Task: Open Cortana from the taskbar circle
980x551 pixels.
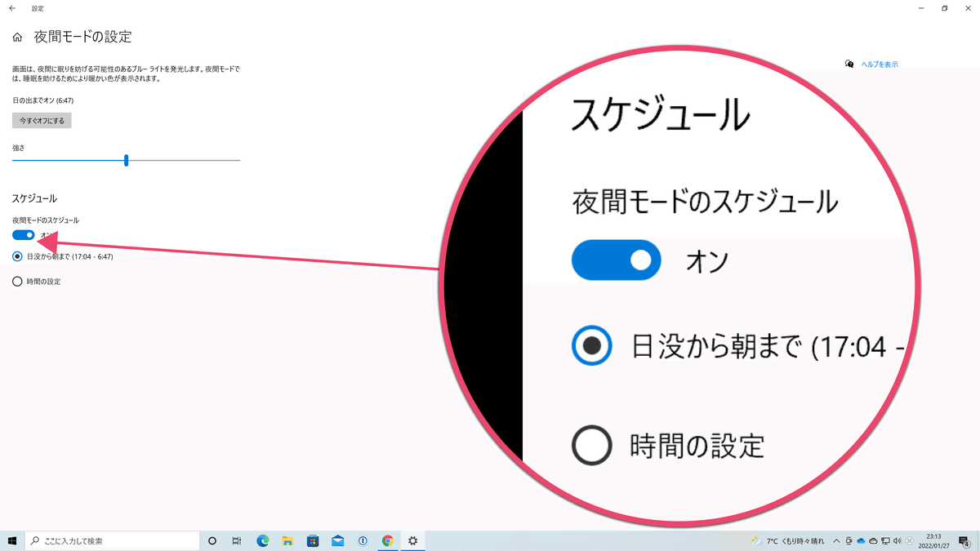Action: [212, 540]
